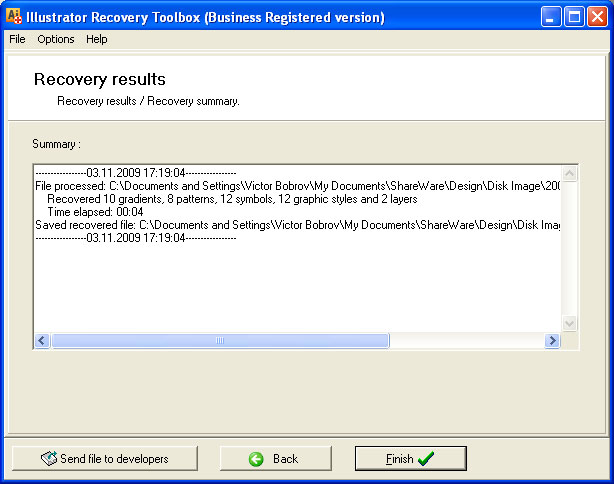Image resolution: width=614 pixels, height=484 pixels.
Task: Click Send file to developers button
Action: (105, 458)
